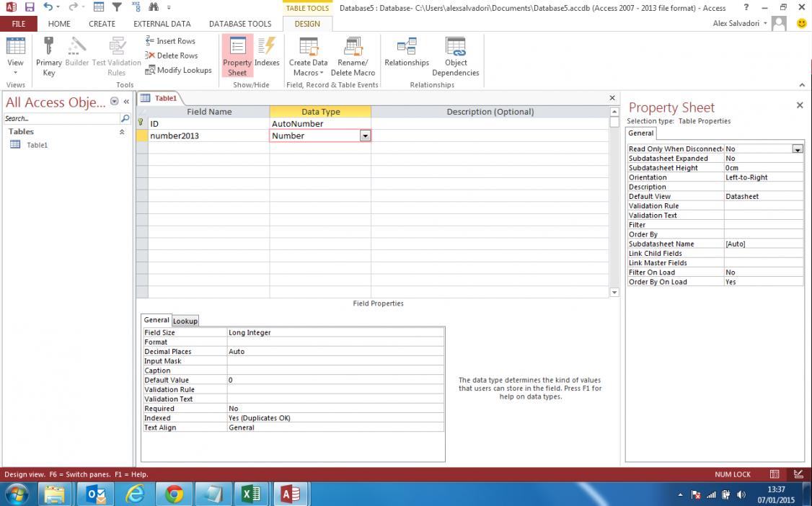Image resolution: width=812 pixels, height=506 pixels.
Task: Collapse the ribbon with the chevron
Action: pyautogui.click(x=802, y=85)
